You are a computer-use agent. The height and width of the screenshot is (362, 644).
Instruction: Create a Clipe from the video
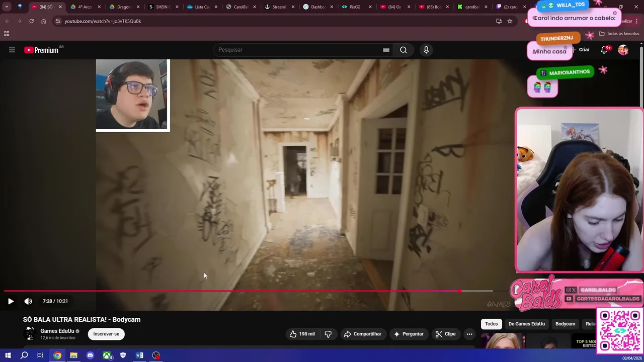click(x=446, y=334)
